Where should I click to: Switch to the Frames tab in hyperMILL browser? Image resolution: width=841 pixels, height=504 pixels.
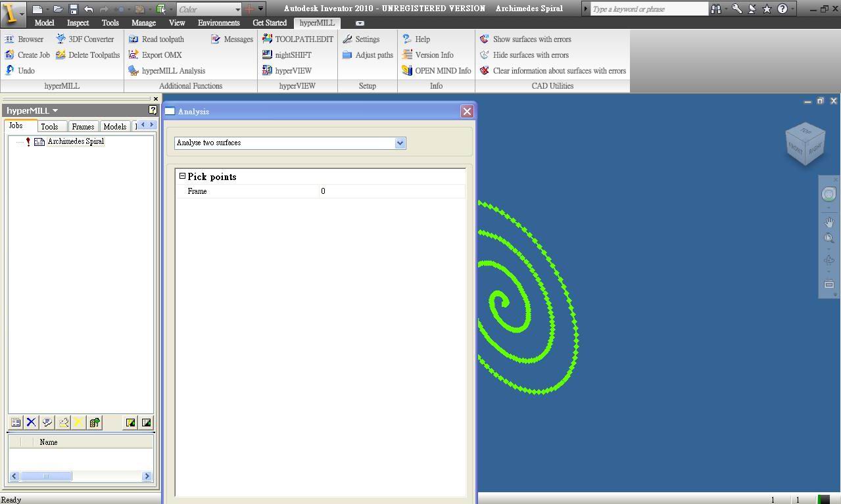[x=83, y=126]
